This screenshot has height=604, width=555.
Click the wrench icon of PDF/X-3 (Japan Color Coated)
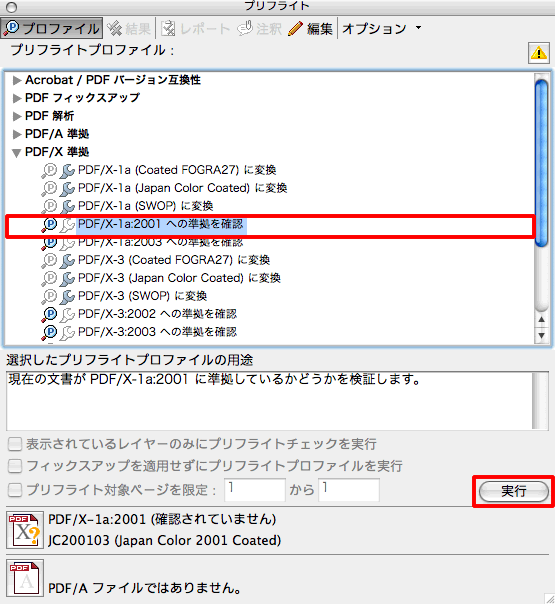coord(67,278)
